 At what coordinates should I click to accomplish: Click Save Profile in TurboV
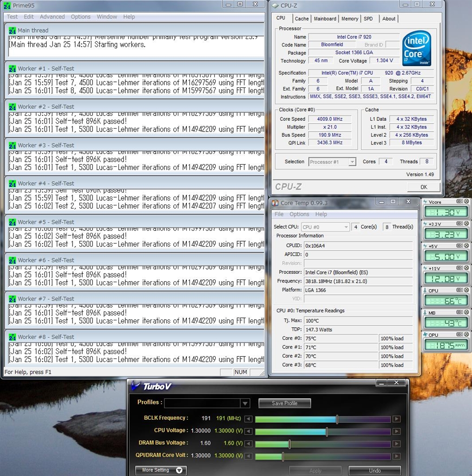[x=284, y=403]
